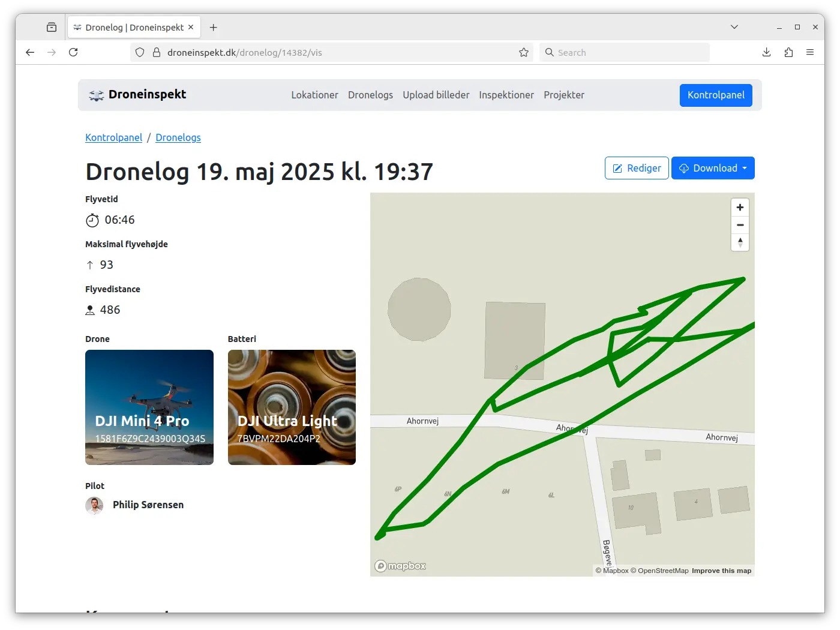Open the Dronelogs breadcrumb link
This screenshot has height=630, width=840.
pyautogui.click(x=178, y=137)
